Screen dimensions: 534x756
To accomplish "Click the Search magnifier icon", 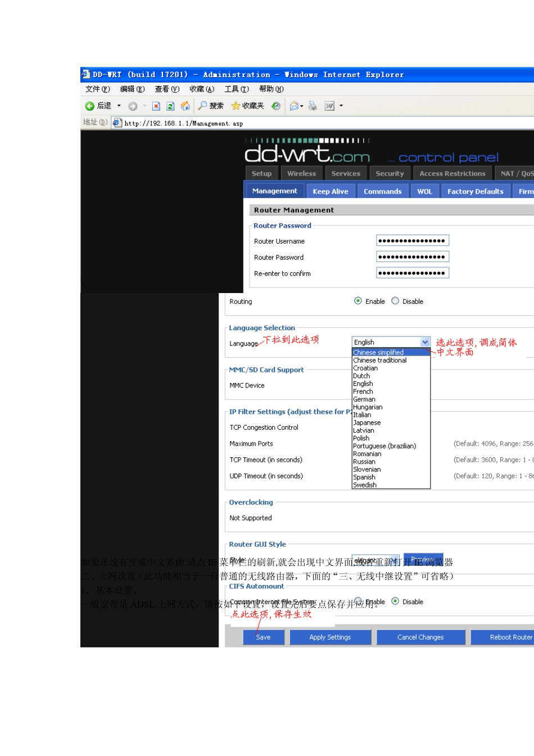I will 202,106.
